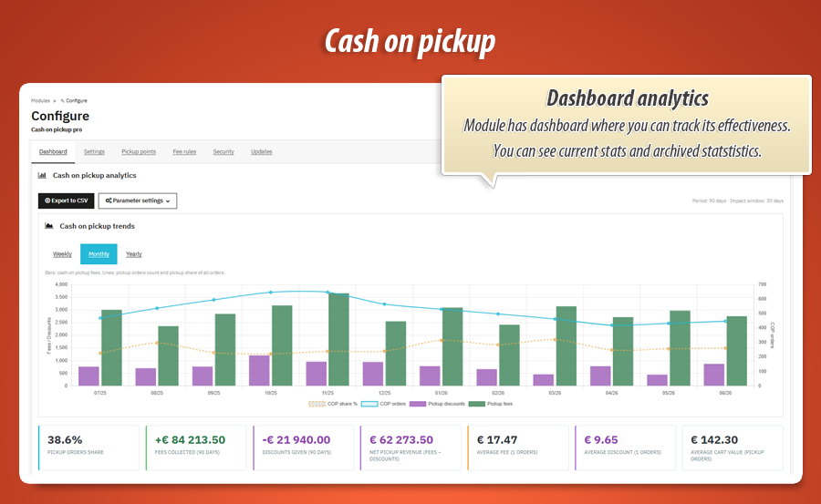The width and height of the screenshot is (821, 504).
Task: Click the Modules breadcrumb link
Action: pyautogui.click(x=40, y=100)
